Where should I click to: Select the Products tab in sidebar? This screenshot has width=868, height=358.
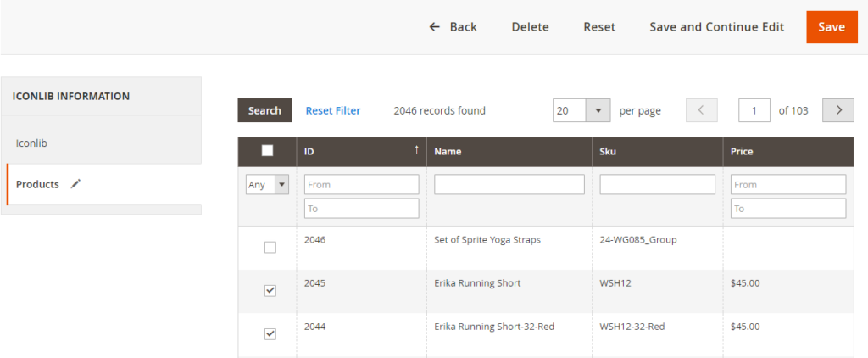tap(37, 184)
